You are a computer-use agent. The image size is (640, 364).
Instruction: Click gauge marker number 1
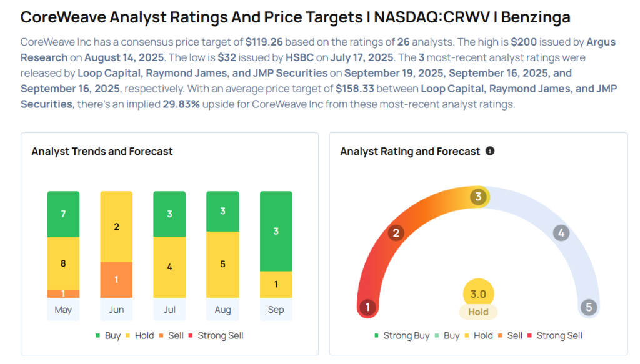368,307
